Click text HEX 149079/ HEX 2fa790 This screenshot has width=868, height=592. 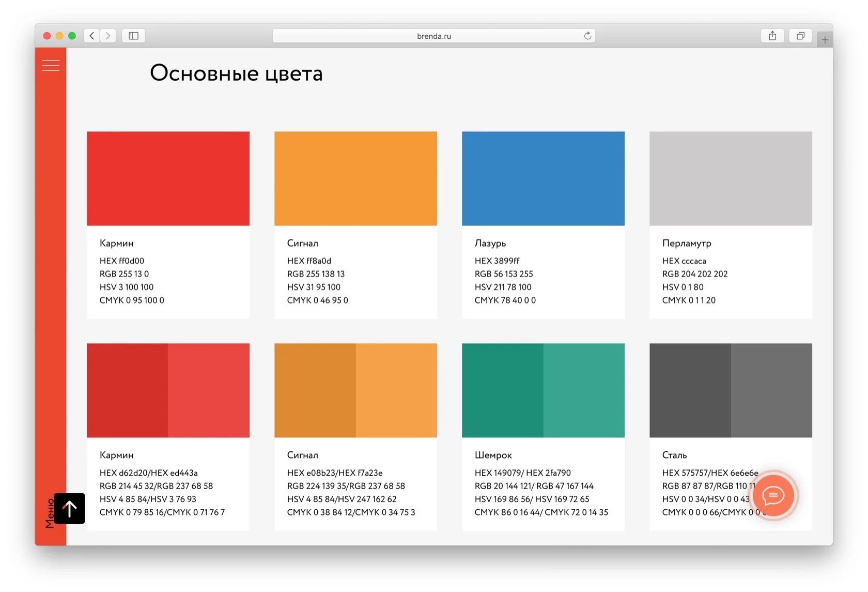pos(523,473)
